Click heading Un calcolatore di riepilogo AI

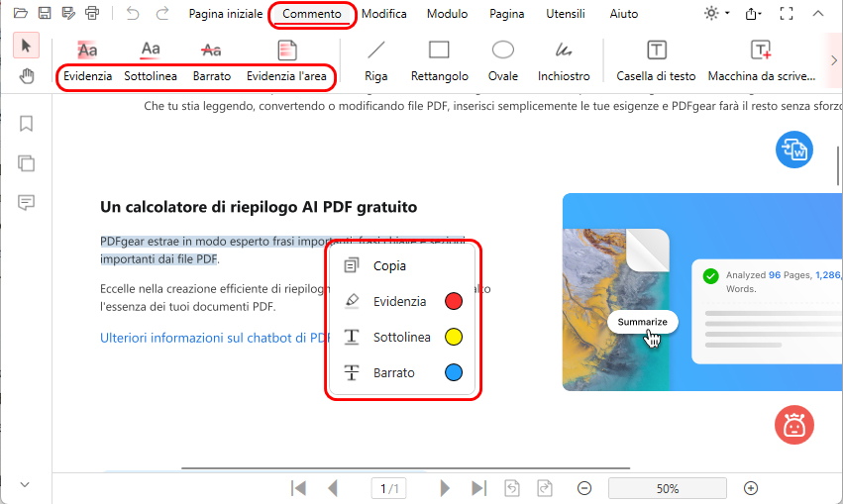[x=259, y=207]
